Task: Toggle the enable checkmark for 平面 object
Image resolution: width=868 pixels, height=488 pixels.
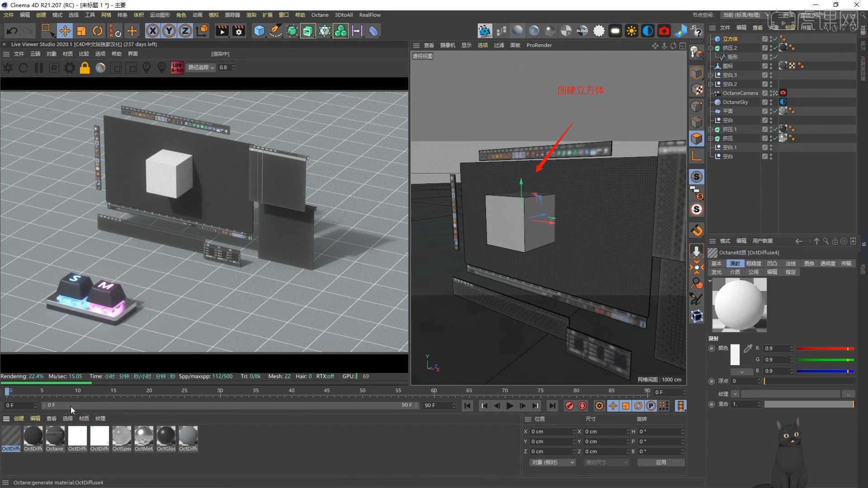Action: tap(775, 111)
